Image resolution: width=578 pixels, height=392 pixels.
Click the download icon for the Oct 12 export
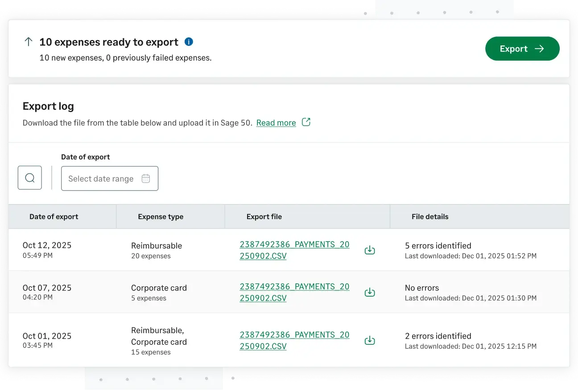(x=370, y=250)
